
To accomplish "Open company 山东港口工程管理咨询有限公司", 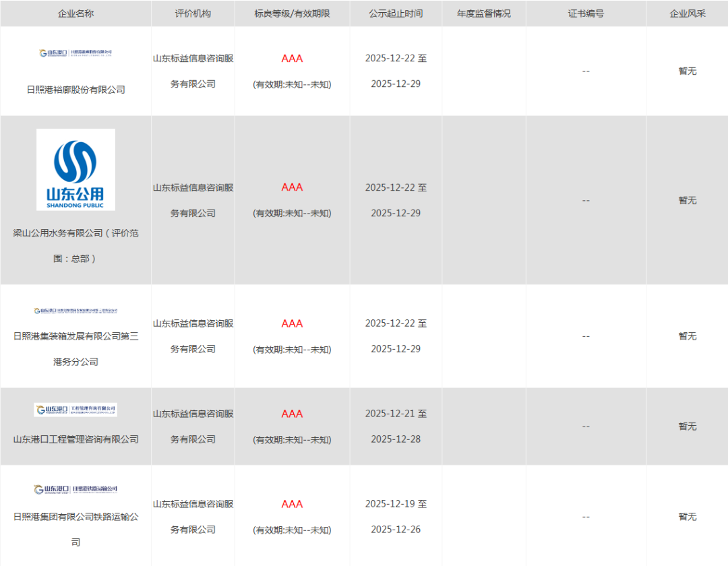I will [x=75, y=439].
